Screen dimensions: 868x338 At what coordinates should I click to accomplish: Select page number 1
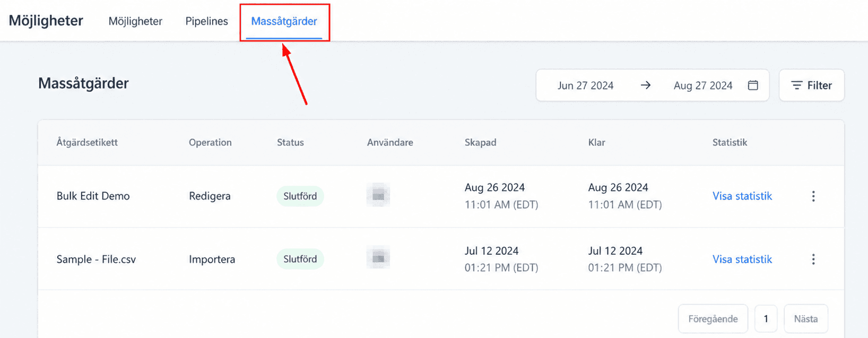click(766, 319)
